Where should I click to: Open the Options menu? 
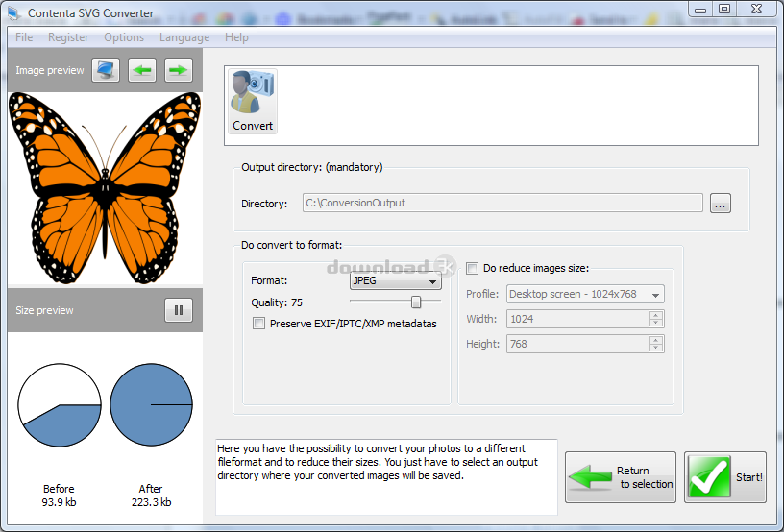(124, 37)
